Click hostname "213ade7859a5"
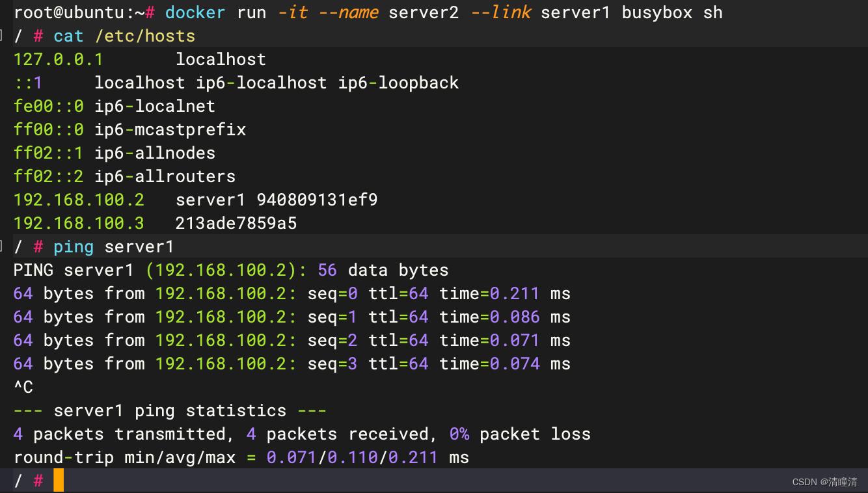 [x=236, y=223]
